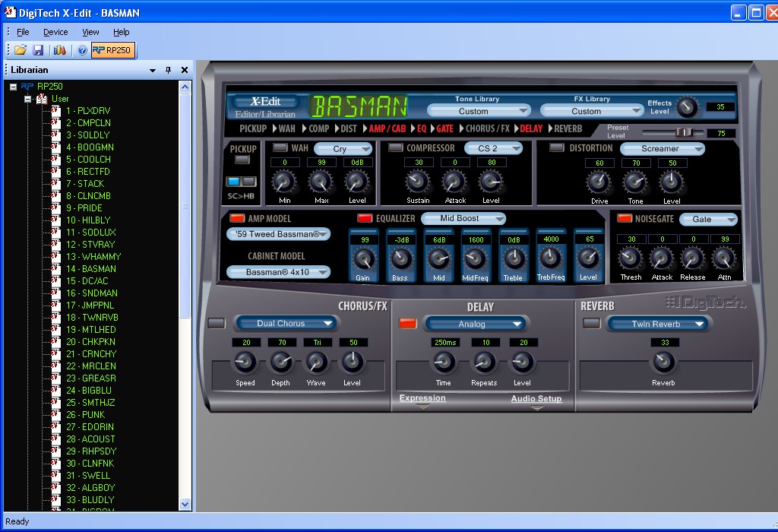Click the Chorus Speed knob
778x532 pixels.
pos(245,363)
